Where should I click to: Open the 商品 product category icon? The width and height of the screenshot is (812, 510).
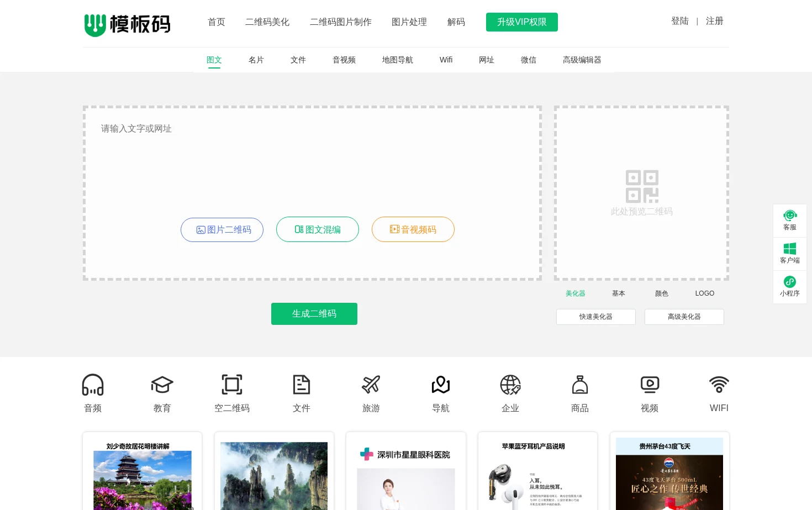tap(580, 385)
